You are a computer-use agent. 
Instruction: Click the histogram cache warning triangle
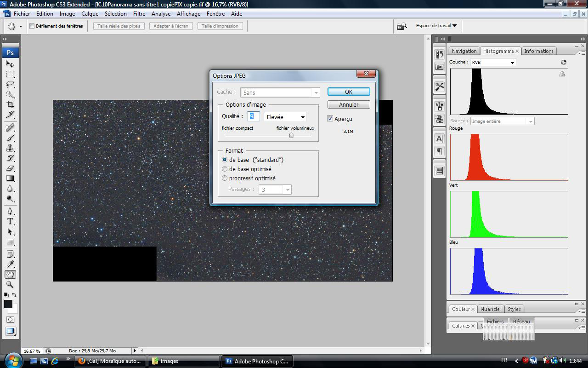point(562,74)
